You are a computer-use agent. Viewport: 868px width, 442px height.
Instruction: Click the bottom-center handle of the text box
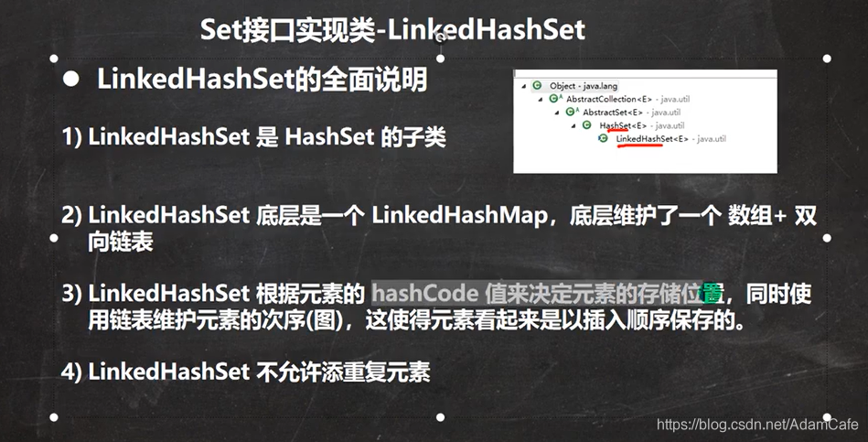point(441,417)
